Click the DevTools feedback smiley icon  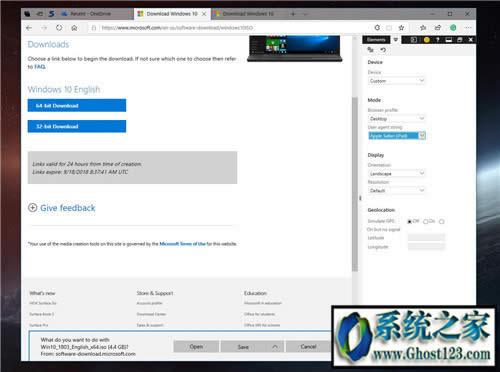tap(427, 40)
